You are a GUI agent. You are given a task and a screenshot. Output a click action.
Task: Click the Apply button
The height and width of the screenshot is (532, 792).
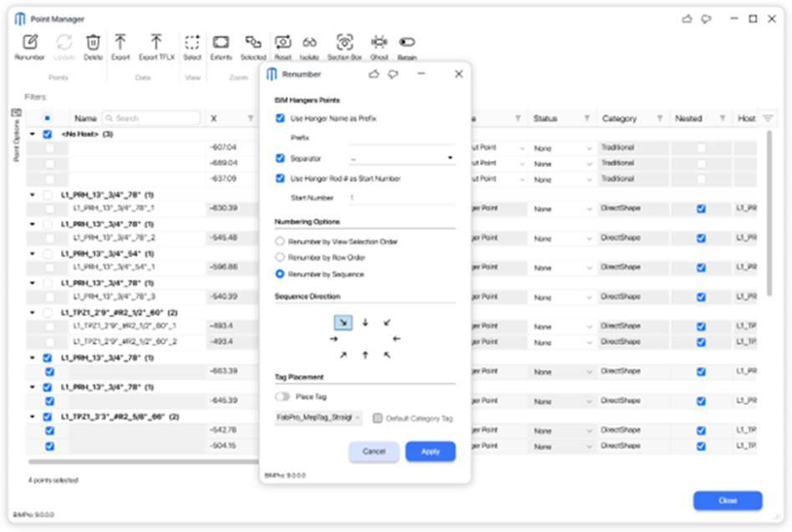tap(430, 451)
